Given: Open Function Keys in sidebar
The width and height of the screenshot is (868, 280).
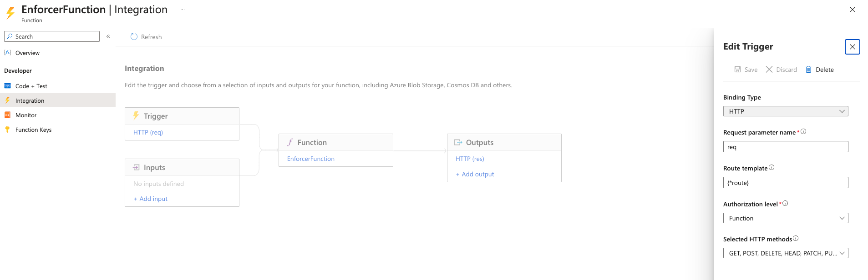Looking at the screenshot, I should 33,130.
